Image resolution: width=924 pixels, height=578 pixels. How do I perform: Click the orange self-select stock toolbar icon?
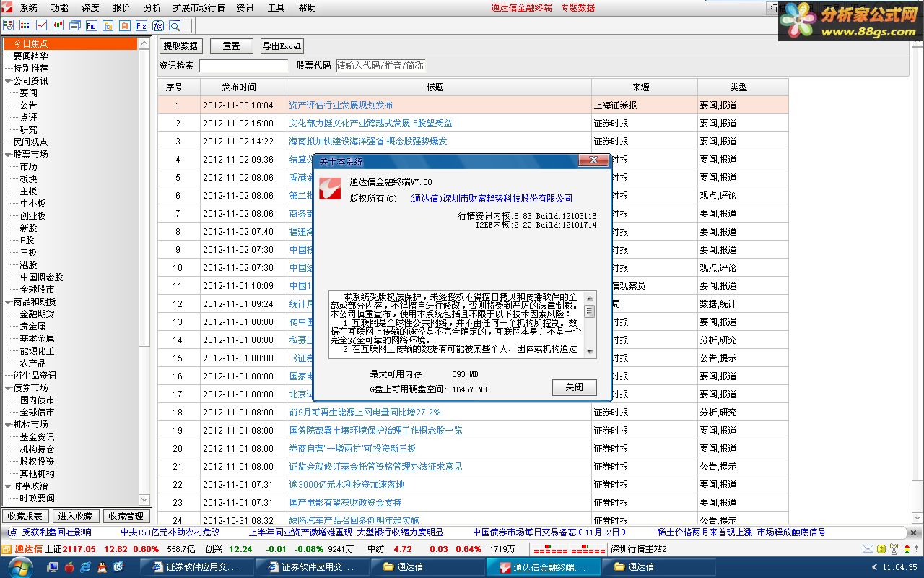click(x=125, y=25)
